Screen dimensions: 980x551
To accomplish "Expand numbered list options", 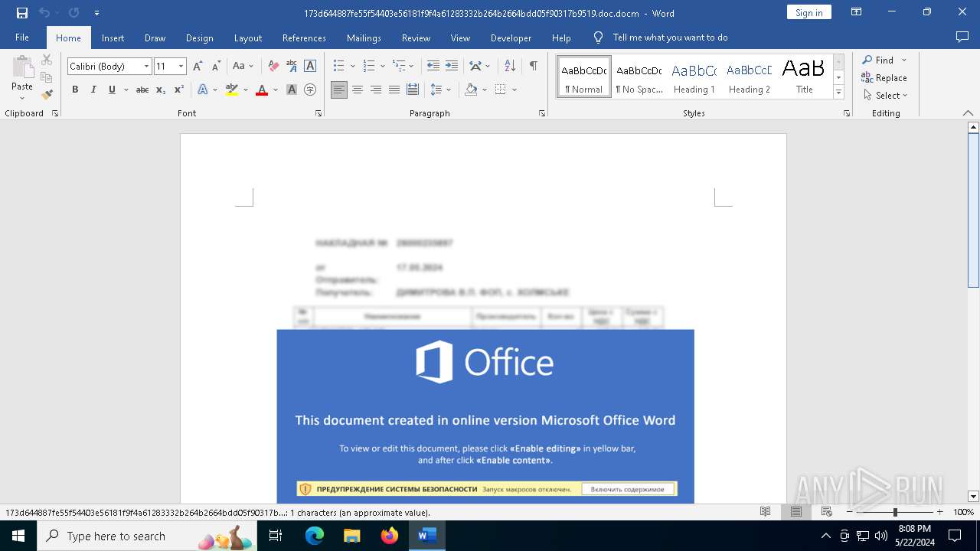I will pyautogui.click(x=382, y=67).
